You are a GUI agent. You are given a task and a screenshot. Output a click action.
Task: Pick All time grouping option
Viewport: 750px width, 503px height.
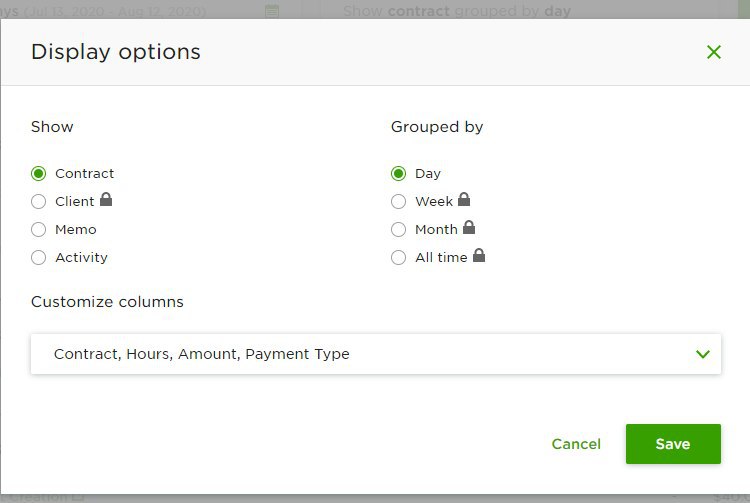tap(398, 258)
